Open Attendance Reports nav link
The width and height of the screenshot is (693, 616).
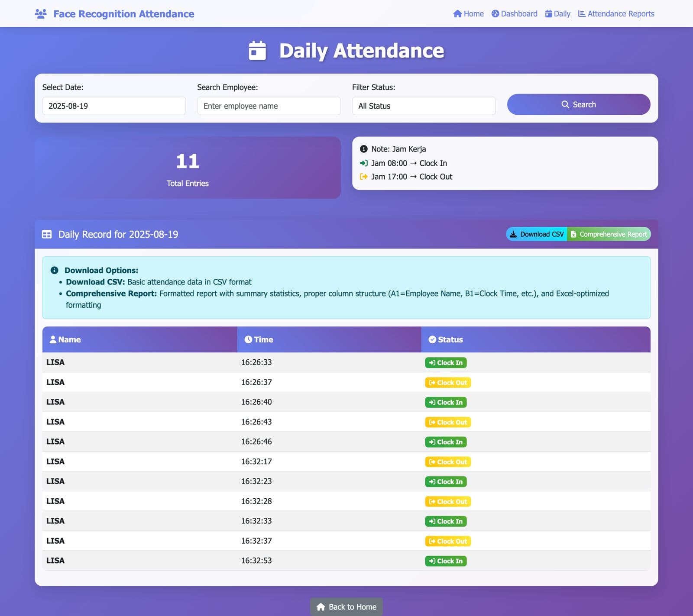[x=616, y=14]
